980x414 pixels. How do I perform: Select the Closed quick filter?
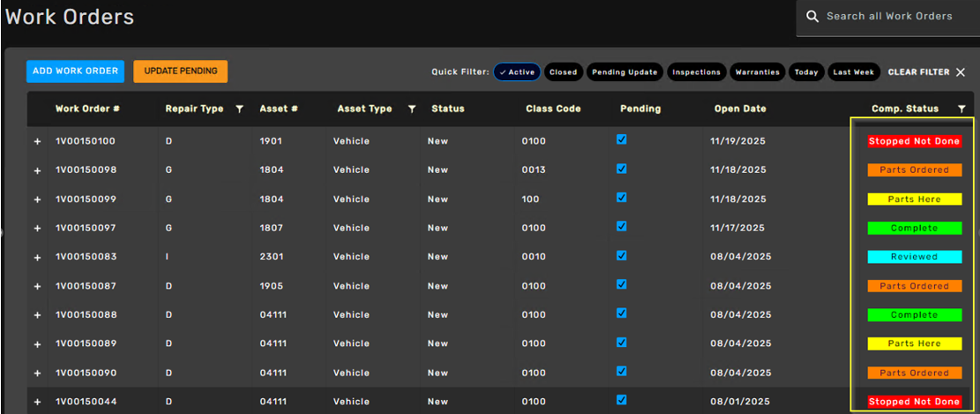pos(563,72)
